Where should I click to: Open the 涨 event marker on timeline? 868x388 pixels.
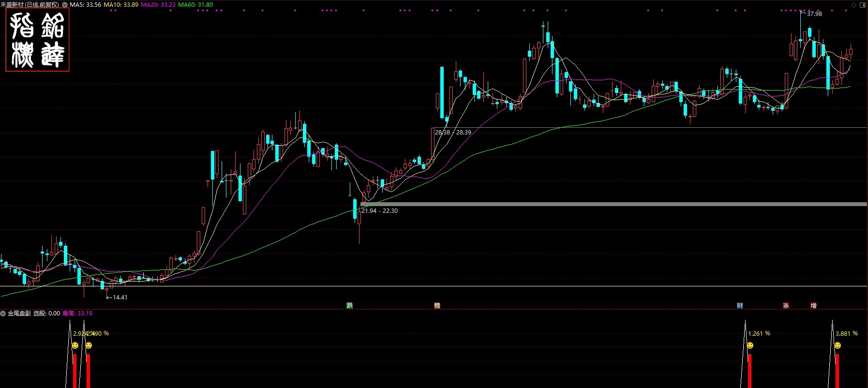pyautogui.click(x=786, y=305)
